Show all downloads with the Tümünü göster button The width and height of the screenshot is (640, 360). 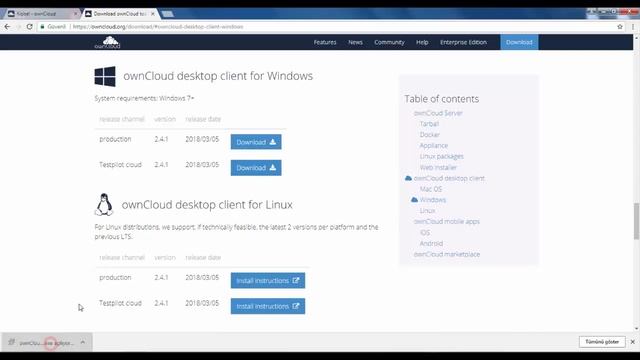(x=602, y=342)
